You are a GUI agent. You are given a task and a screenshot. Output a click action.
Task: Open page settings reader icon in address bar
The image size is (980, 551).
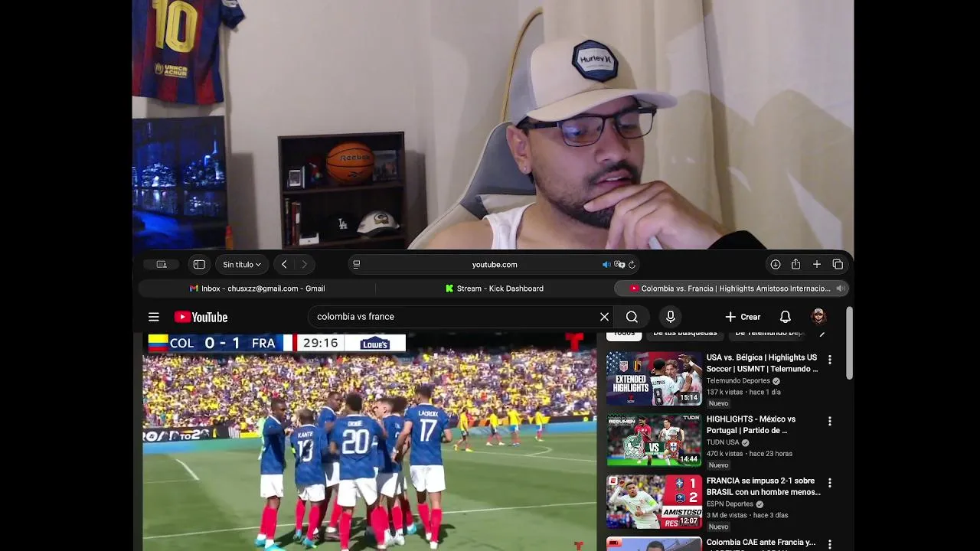click(356, 264)
